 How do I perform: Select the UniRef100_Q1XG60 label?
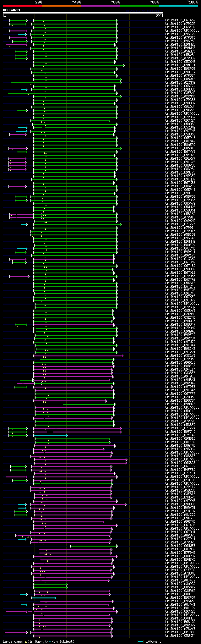[180, 259]
